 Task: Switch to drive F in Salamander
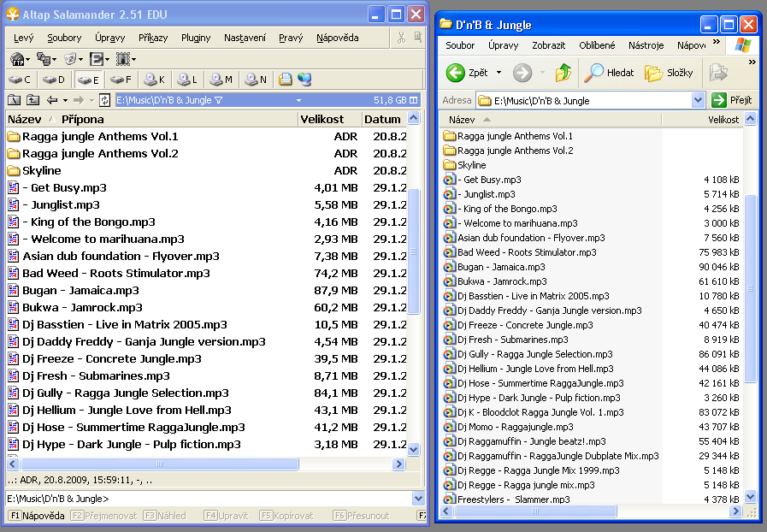pos(121,80)
